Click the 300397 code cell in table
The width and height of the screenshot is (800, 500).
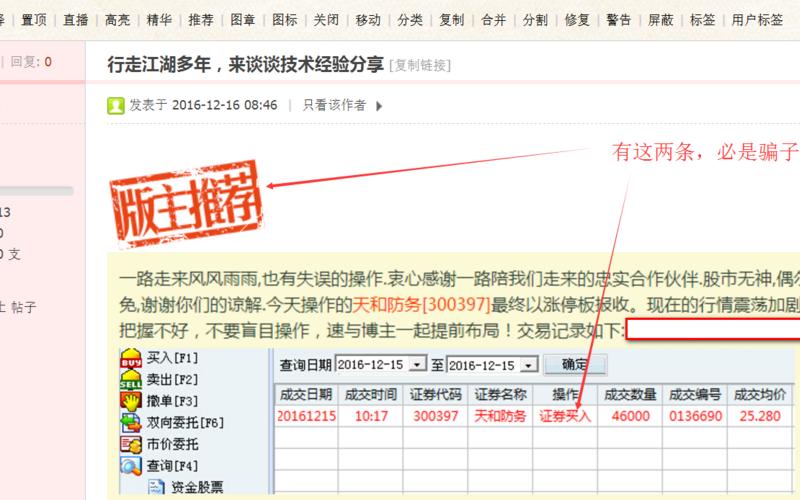(435, 416)
